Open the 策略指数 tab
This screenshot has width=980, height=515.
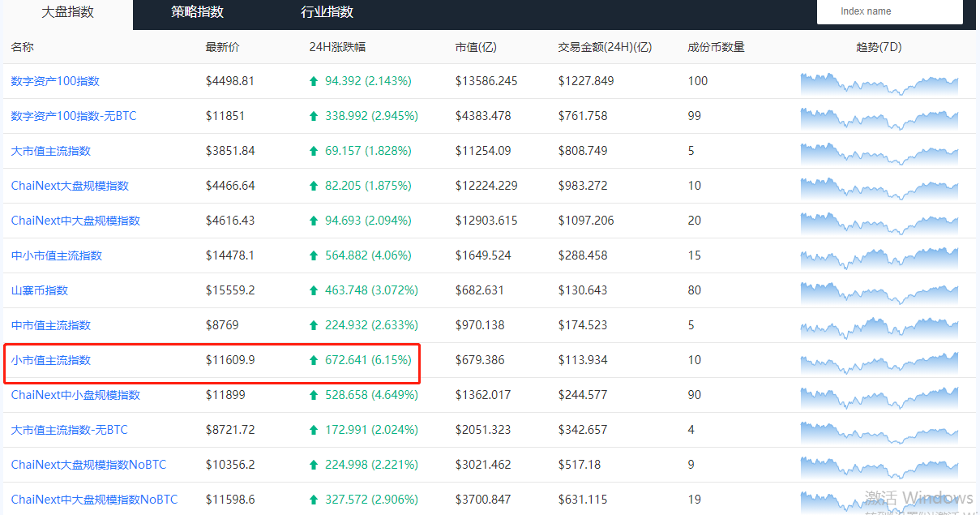click(x=197, y=13)
